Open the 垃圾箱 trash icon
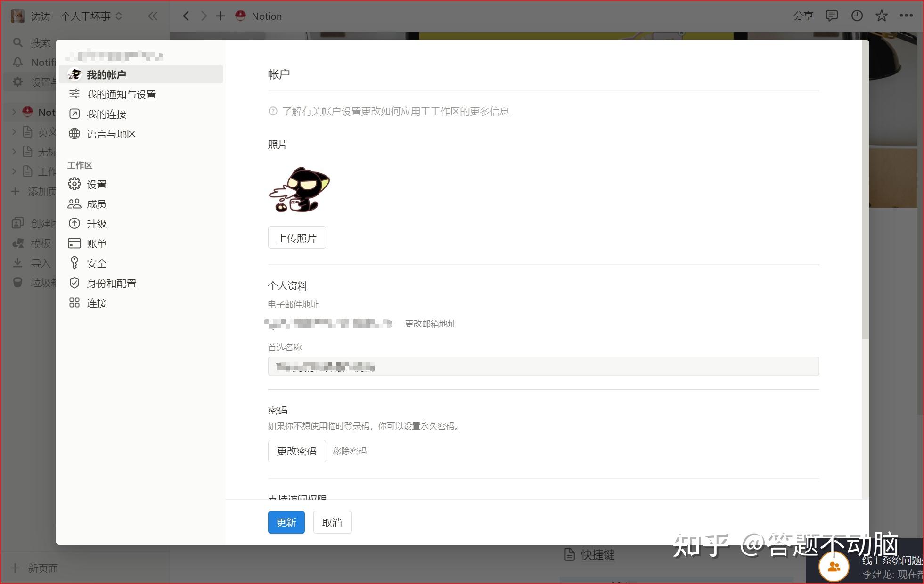This screenshot has width=924, height=584. click(17, 283)
